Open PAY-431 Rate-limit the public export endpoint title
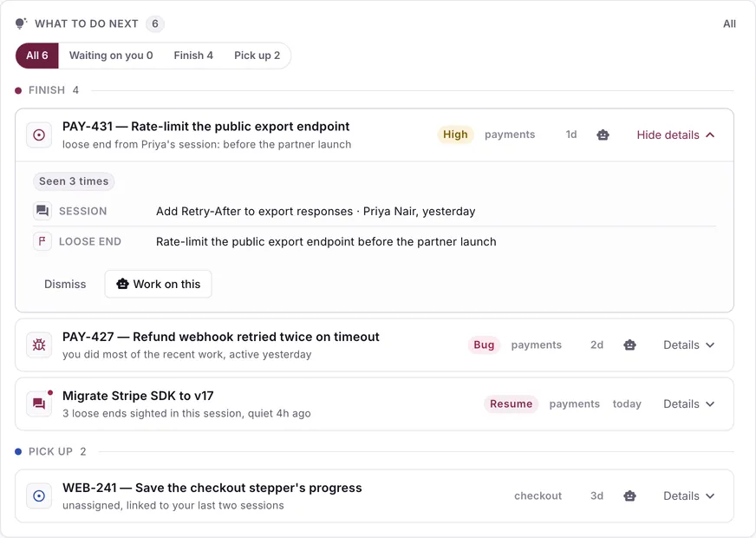The image size is (756, 538). click(x=205, y=127)
